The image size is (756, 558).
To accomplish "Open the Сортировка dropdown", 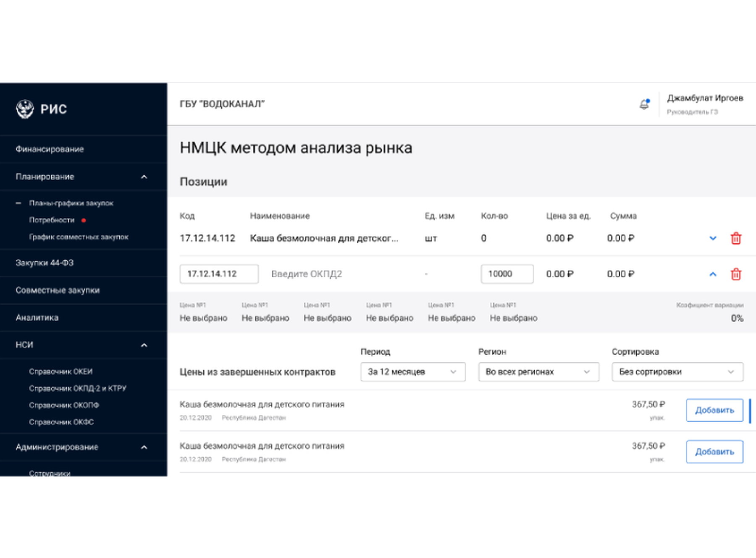I will coord(677,372).
